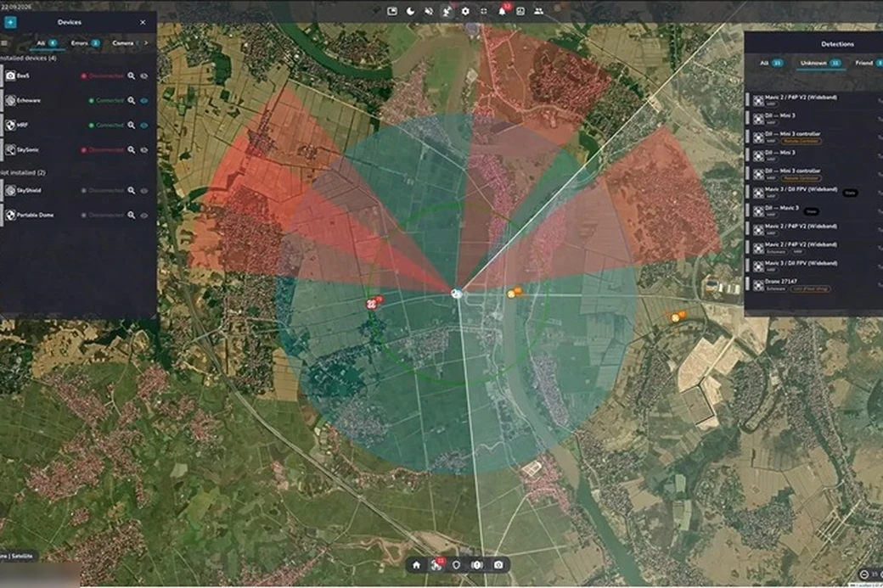This screenshot has height=588, width=883.
Task: Locate the connected RF device with magnifier
Action: (x=132, y=126)
